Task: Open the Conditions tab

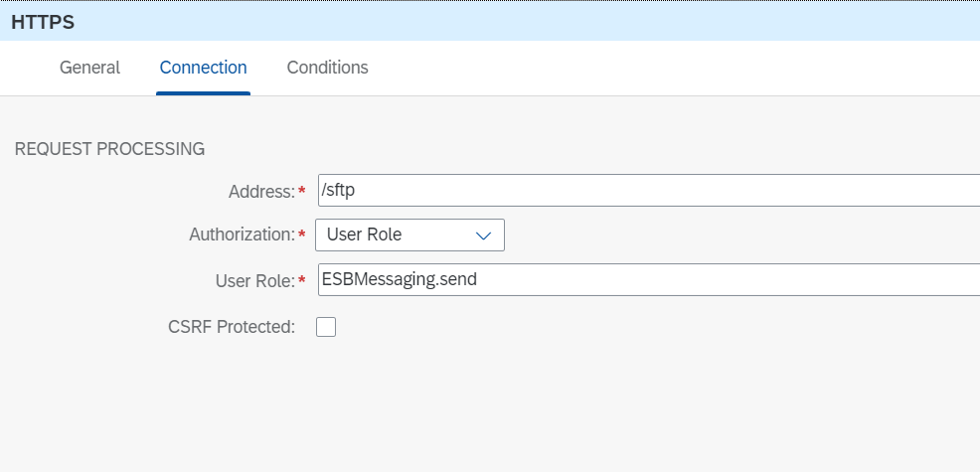Action: pyautogui.click(x=327, y=68)
